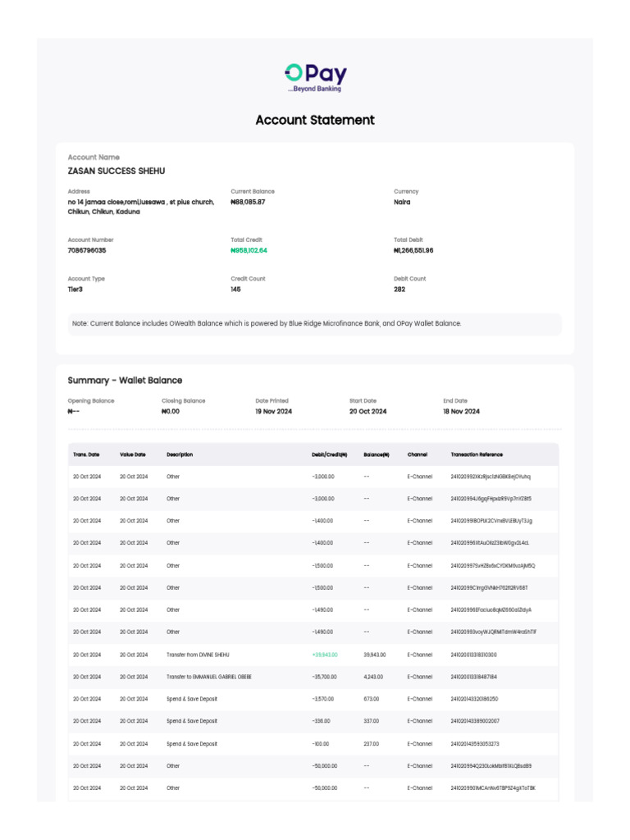
Task: Click the note about OWealth Balance
Action: click(267, 324)
